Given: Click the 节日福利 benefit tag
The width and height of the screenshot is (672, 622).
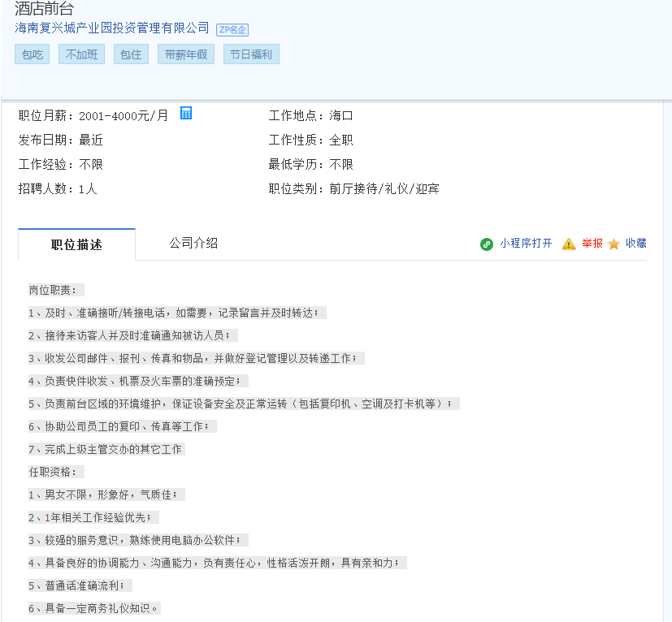Looking at the screenshot, I should pyautogui.click(x=251, y=54).
